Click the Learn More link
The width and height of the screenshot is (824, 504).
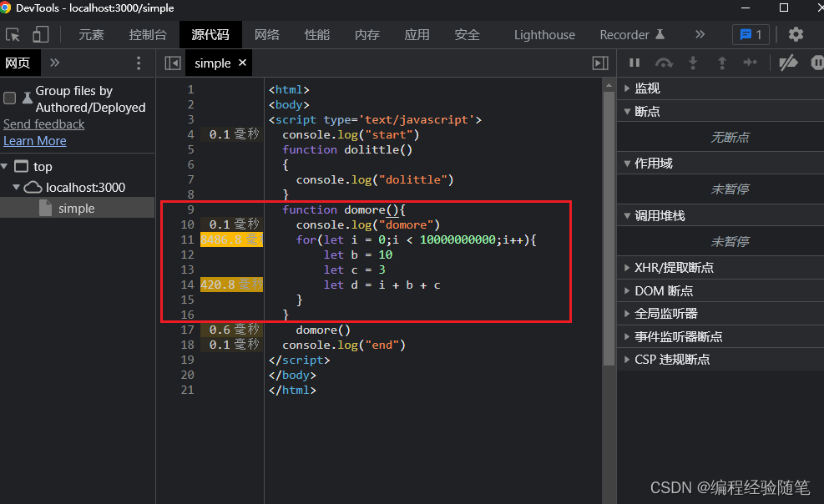click(34, 140)
